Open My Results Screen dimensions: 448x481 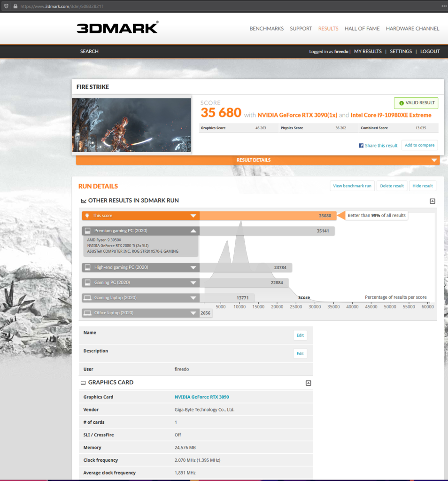(368, 51)
